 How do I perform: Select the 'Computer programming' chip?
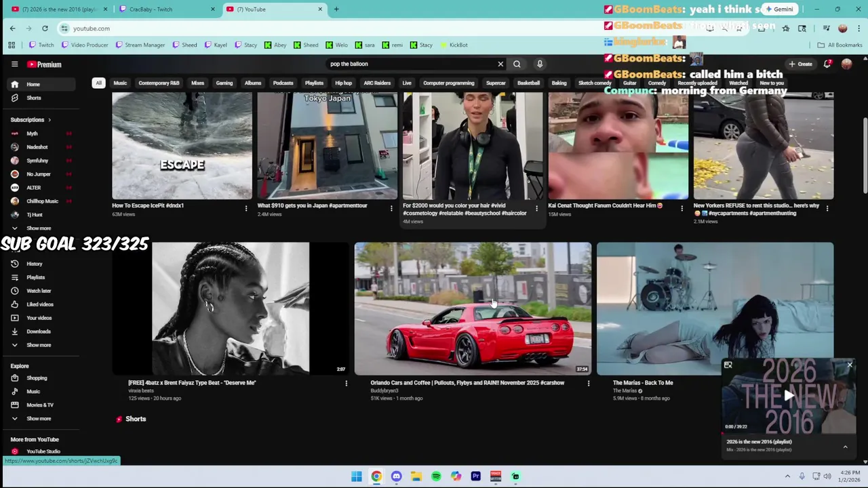click(449, 83)
